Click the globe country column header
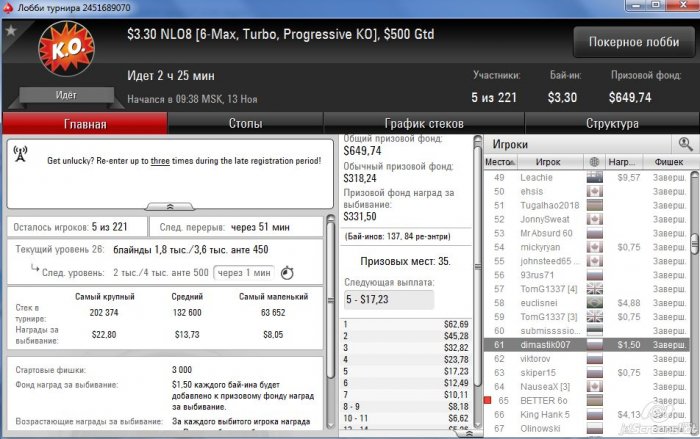This screenshot has height=439, width=700. pyautogui.click(x=594, y=162)
